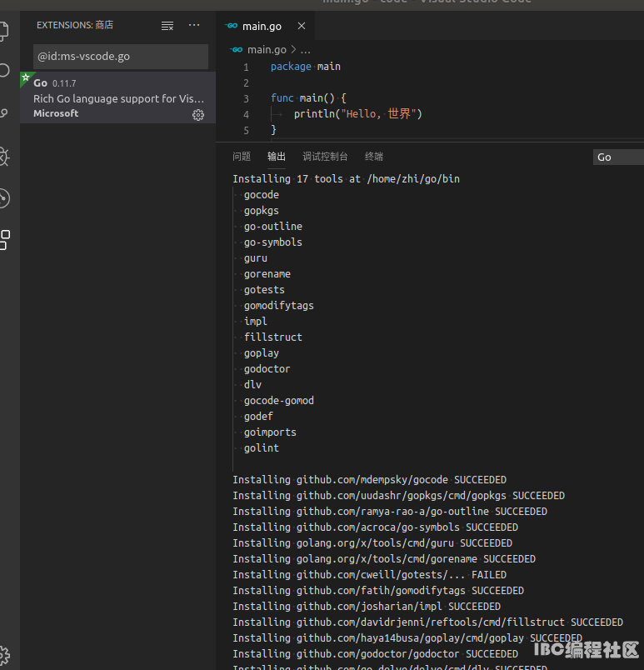Select the Extensions view icon

click(5, 240)
